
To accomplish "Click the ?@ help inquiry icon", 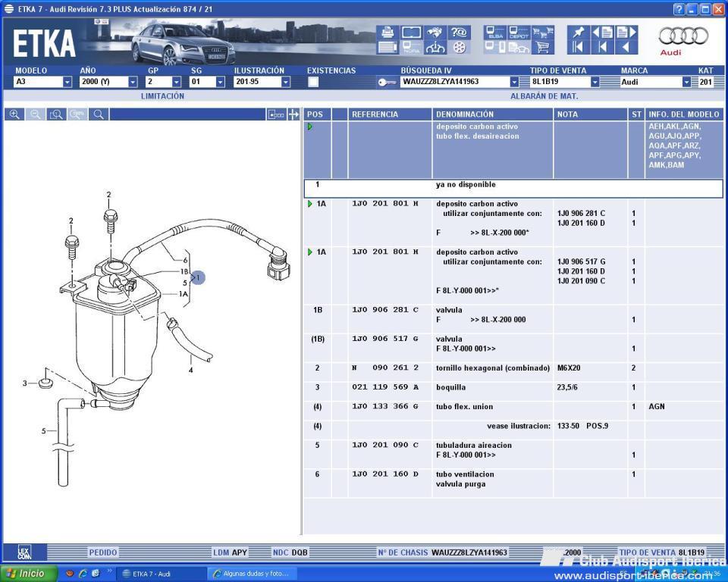I will (460, 32).
